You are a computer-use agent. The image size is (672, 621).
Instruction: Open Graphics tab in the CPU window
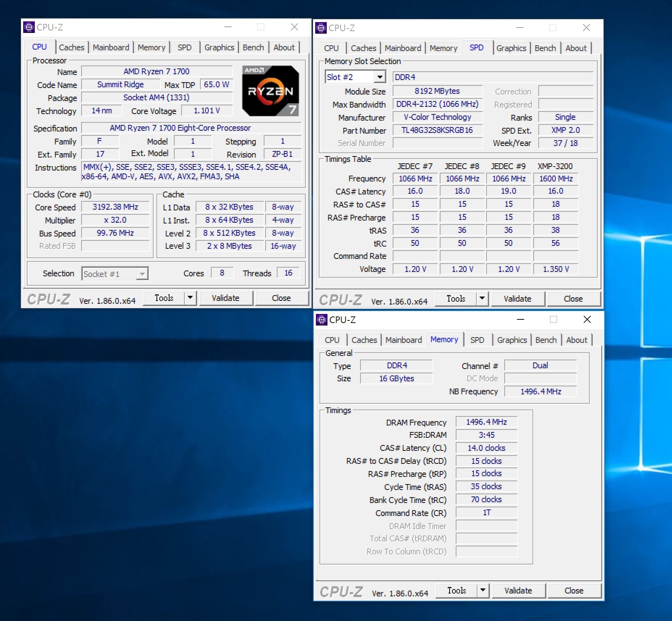(219, 47)
